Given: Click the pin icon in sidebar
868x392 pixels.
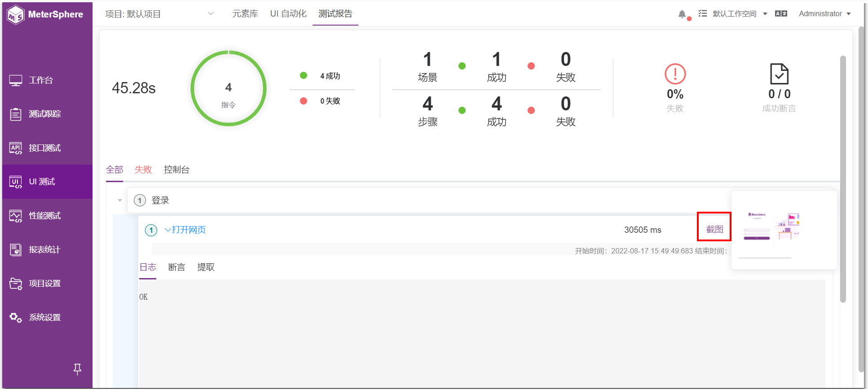Looking at the screenshot, I should click(77, 369).
